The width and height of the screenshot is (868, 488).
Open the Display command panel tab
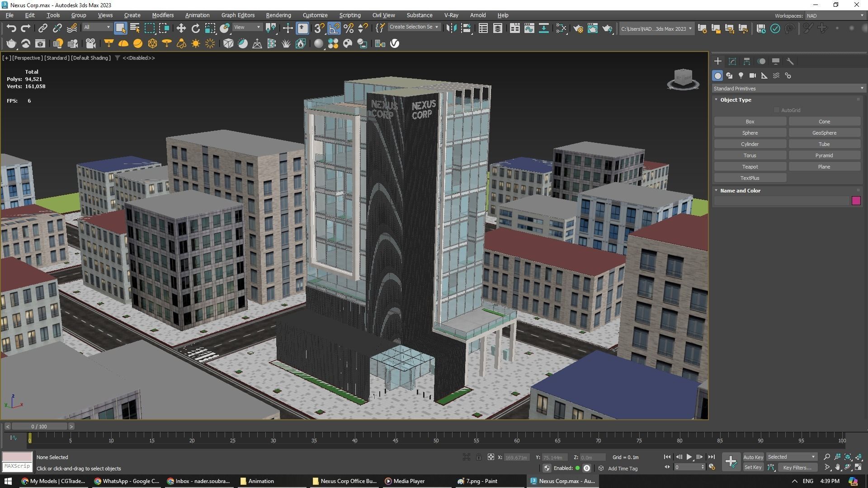click(776, 61)
